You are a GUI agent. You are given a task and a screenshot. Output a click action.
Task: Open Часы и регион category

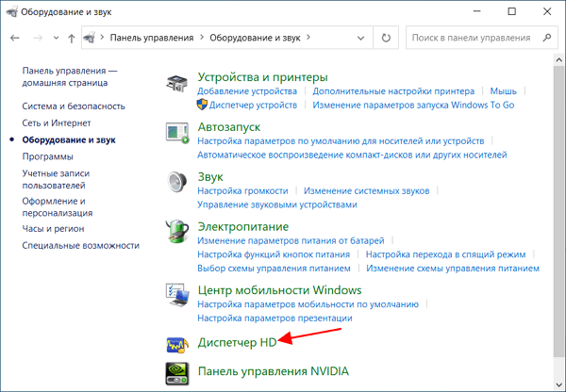pyautogui.click(x=53, y=229)
